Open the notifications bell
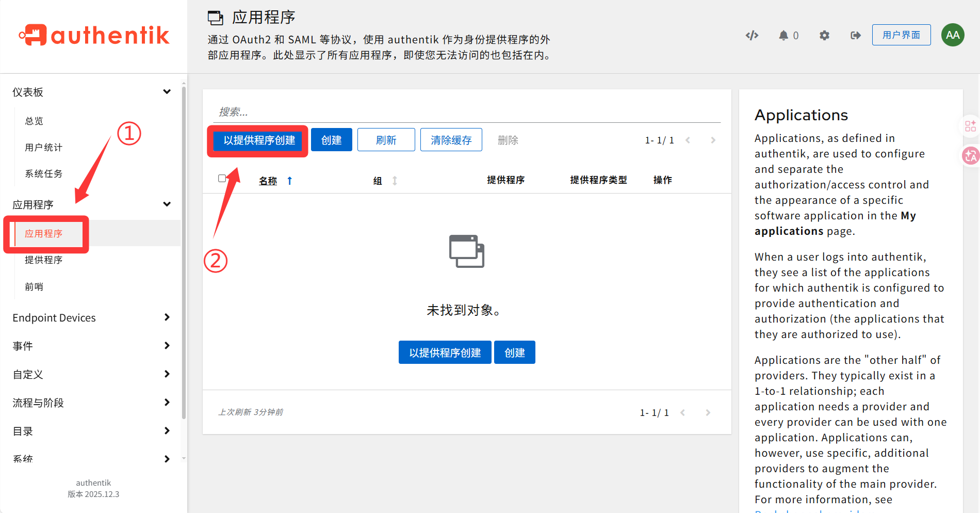 (x=784, y=35)
